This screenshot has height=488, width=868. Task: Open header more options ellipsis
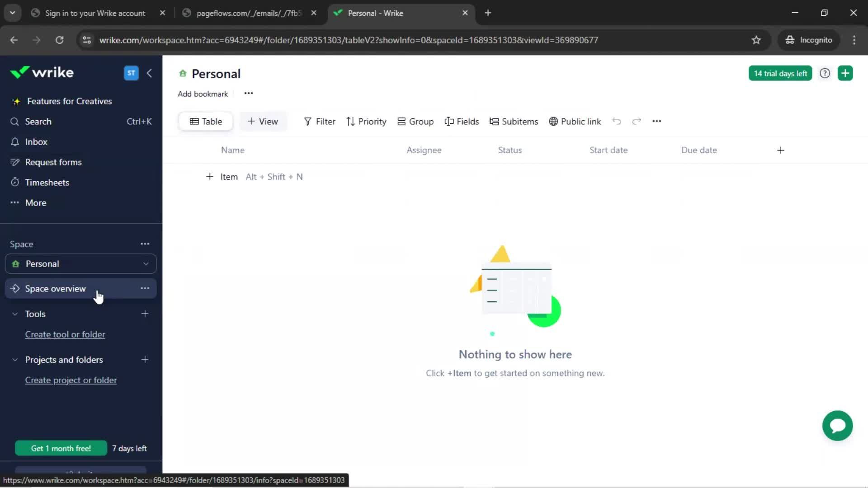click(x=249, y=94)
